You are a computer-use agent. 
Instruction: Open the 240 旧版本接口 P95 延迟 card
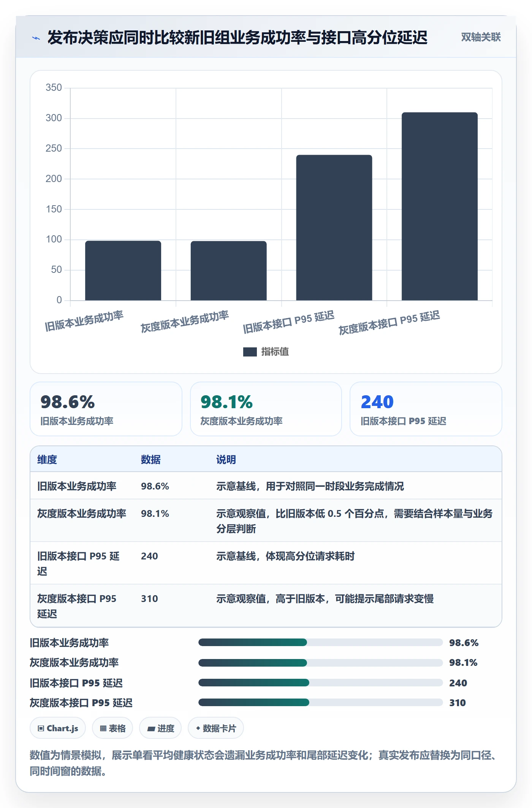coord(426,409)
